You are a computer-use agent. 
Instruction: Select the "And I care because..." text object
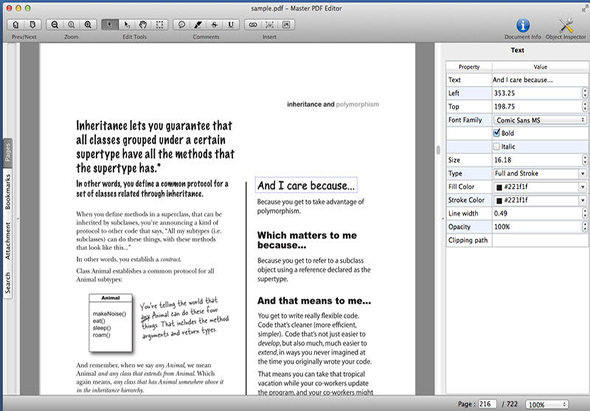tap(306, 185)
